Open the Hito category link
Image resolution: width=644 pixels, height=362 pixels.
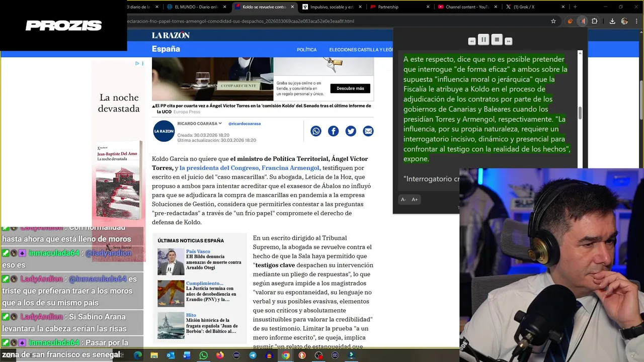tap(191, 315)
